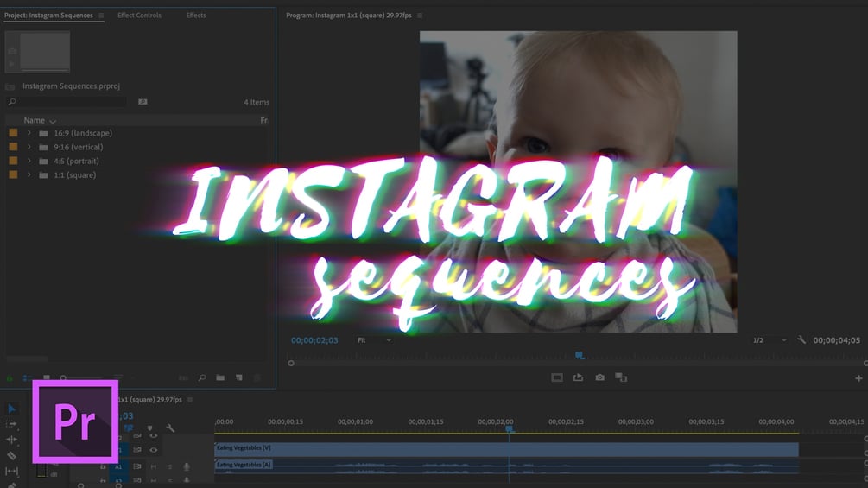Click Name column sort chevron

[x=53, y=121]
